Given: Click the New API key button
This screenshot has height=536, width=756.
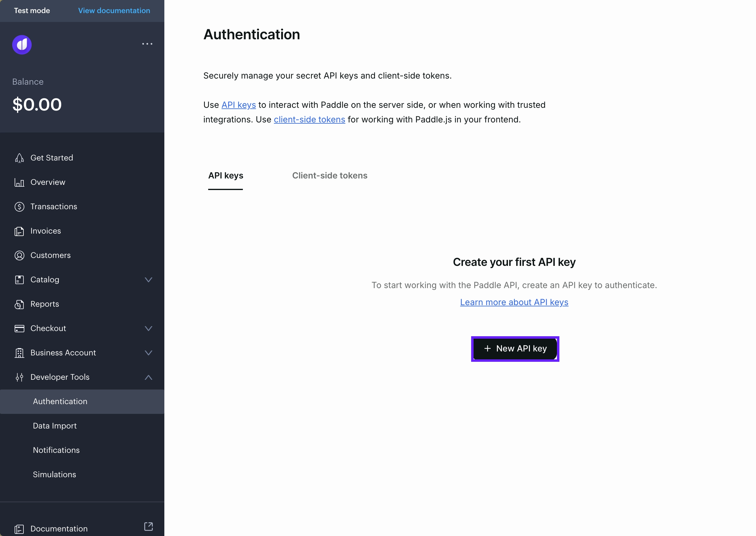Looking at the screenshot, I should click(x=515, y=348).
